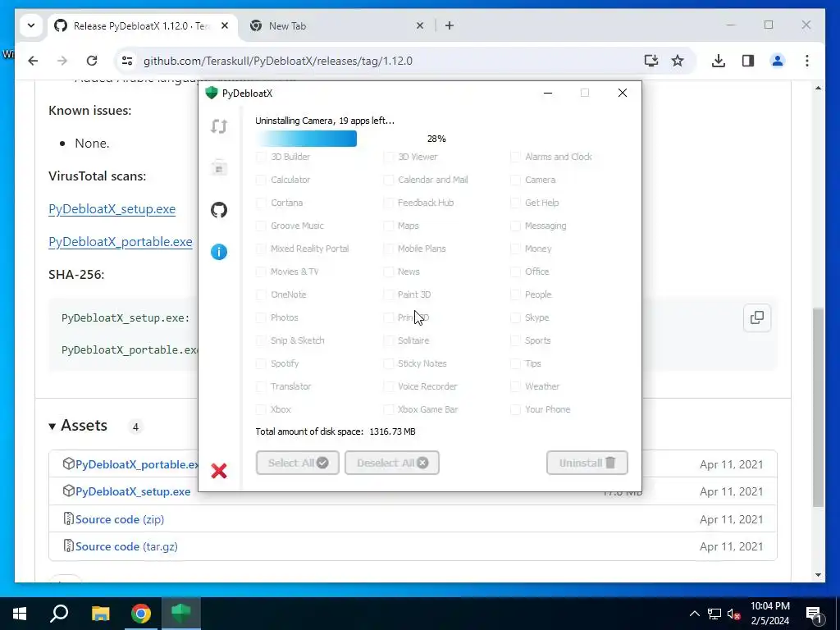840x630 pixels.
Task: Open Chrome tab search dropdown
Action: click(x=31, y=25)
